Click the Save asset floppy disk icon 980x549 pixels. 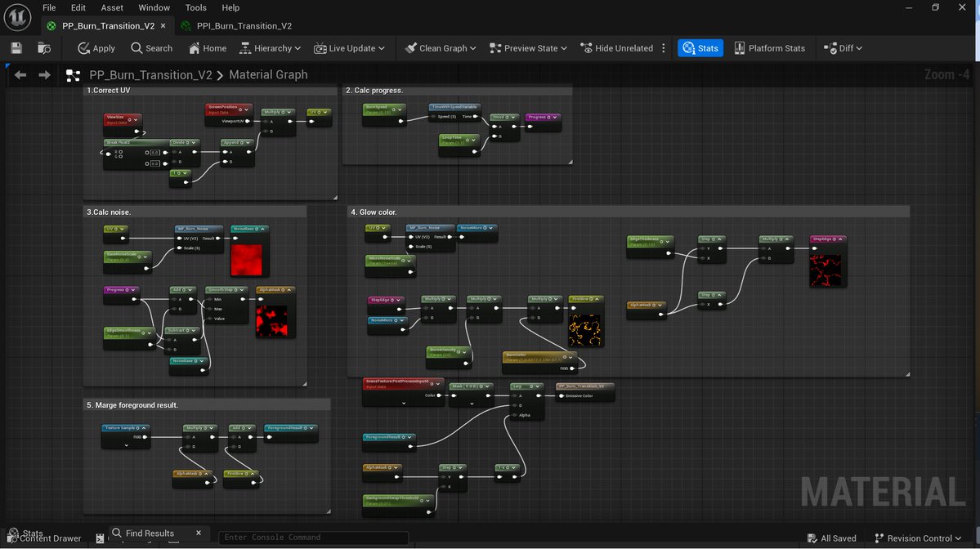[x=16, y=48]
